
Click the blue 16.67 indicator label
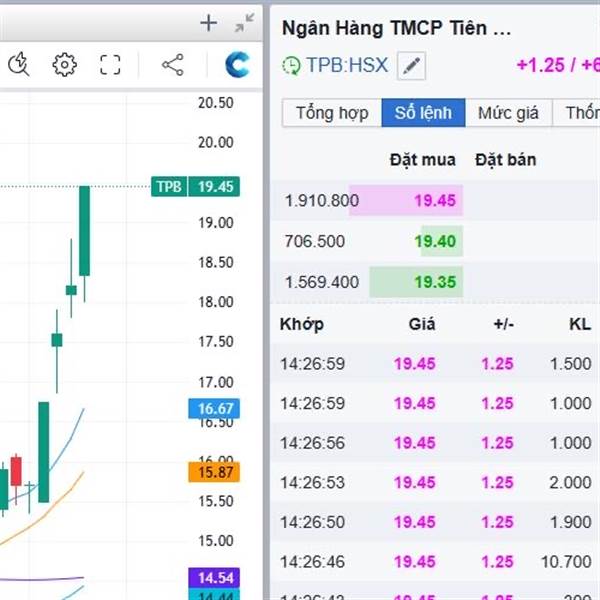coord(214,409)
